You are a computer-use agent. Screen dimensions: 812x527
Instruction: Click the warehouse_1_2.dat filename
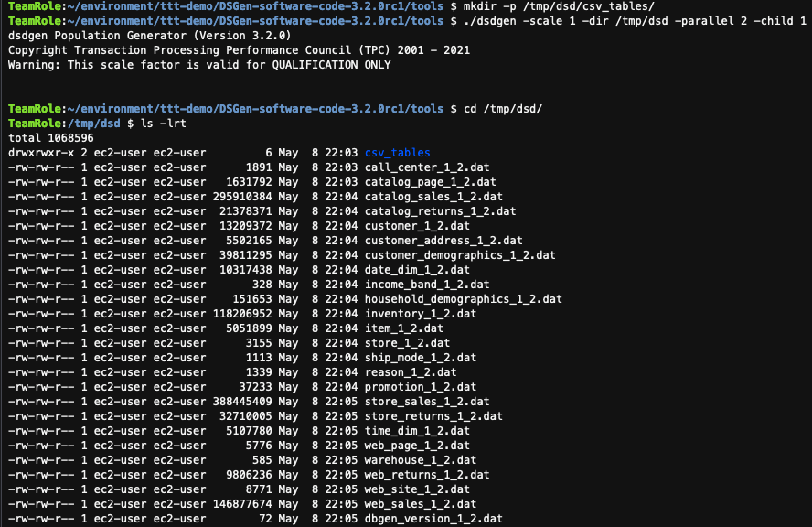[421, 460]
